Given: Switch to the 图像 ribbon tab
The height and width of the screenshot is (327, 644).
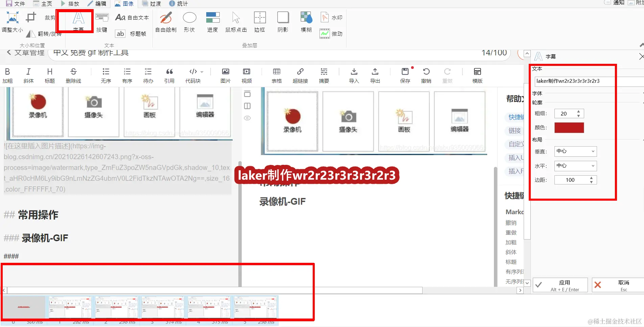Looking at the screenshot, I should [x=124, y=4].
